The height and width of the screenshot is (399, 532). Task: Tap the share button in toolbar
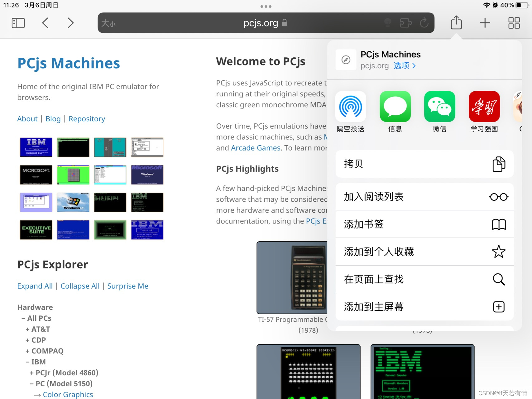[x=456, y=22]
